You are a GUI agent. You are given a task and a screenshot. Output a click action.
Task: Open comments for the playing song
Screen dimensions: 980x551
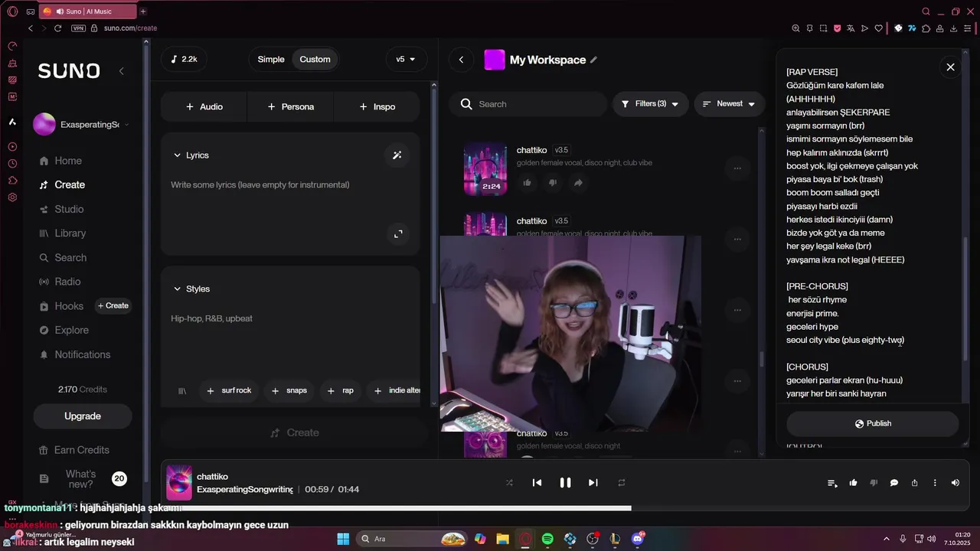893,483
